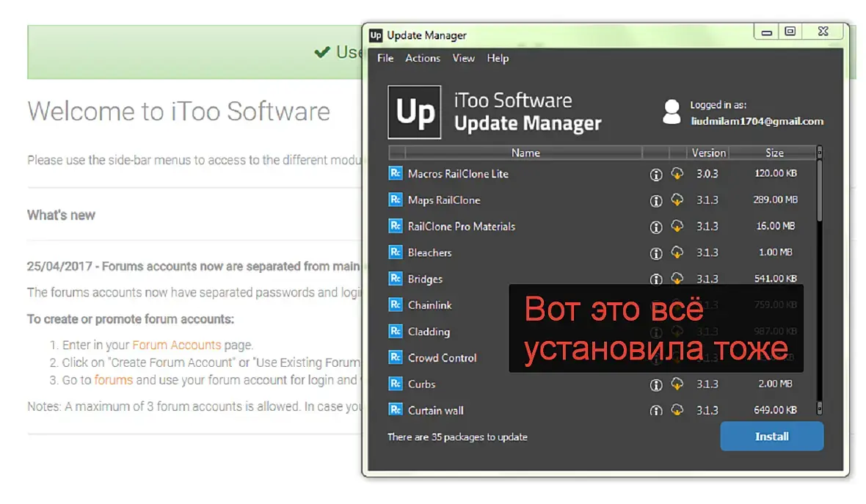866x504 pixels.
Task: Maximize the Update Manager window
Action: click(x=790, y=31)
